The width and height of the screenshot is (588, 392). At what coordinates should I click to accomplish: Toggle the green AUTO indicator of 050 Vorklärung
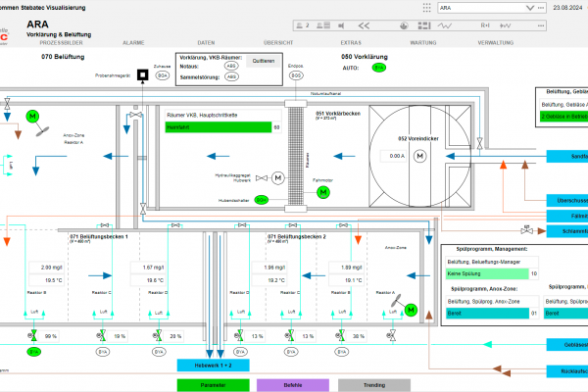(x=379, y=68)
